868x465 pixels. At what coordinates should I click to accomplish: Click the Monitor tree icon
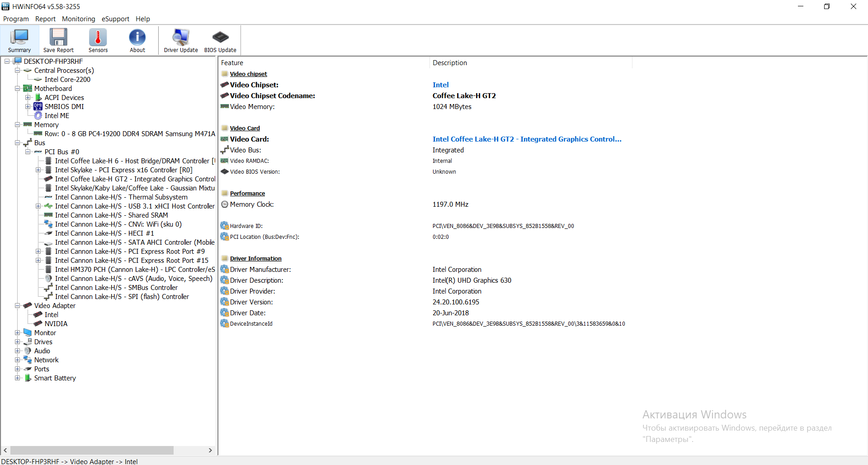pos(28,332)
